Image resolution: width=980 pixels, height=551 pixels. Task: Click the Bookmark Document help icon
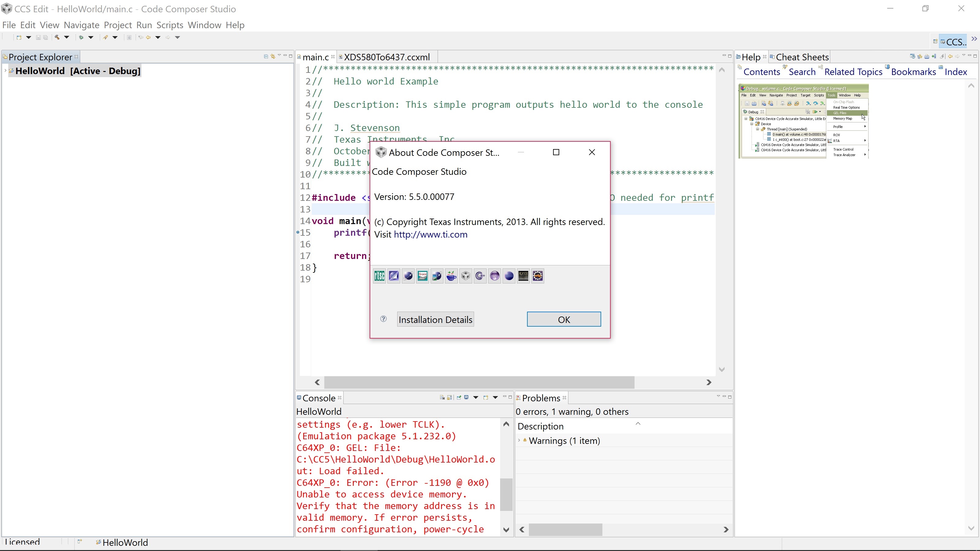(934, 56)
